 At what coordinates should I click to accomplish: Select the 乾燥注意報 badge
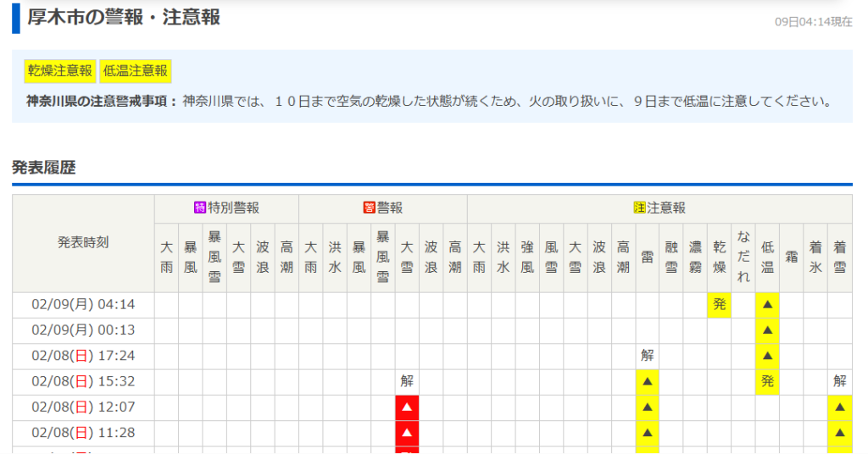(x=59, y=71)
